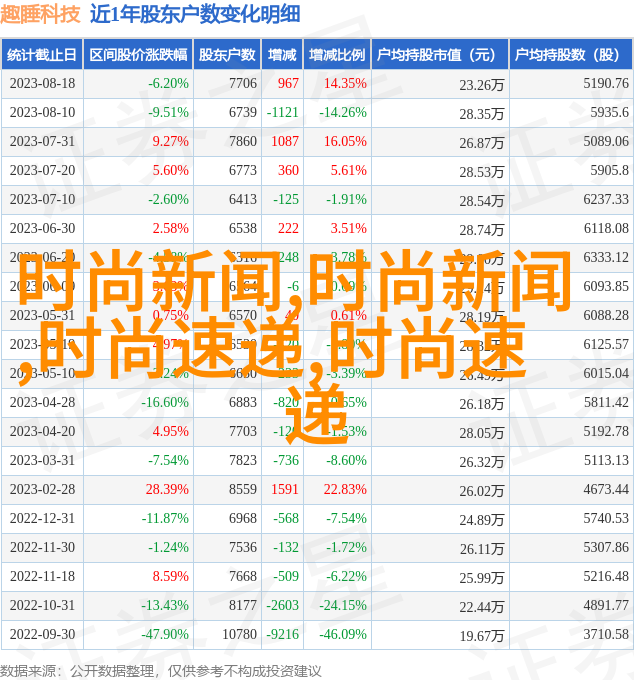Click the shares-per-holder value 6125.57
This screenshot has height=680, width=634.
(x=606, y=345)
